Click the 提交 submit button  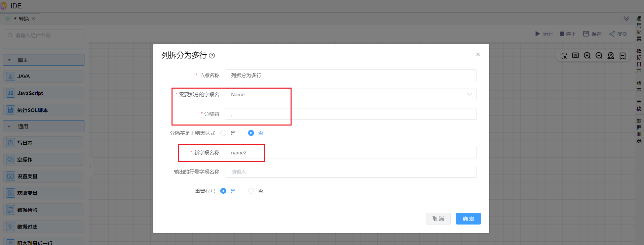click(x=618, y=34)
